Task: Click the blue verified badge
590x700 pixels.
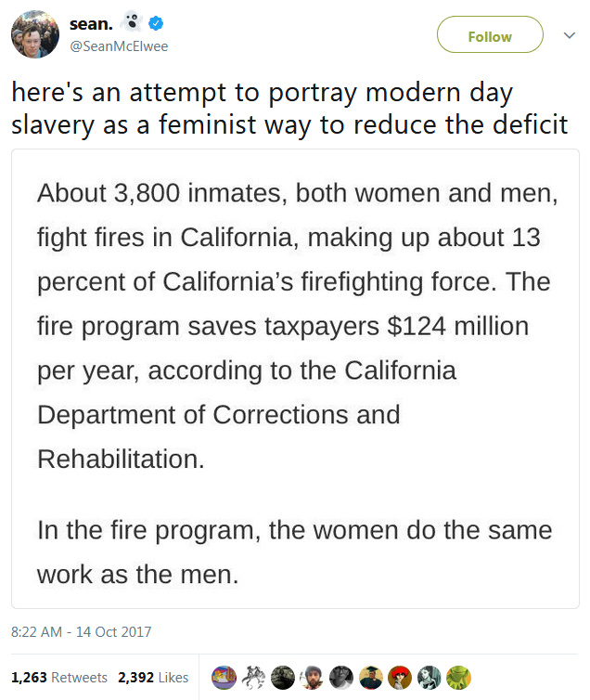Action: 156,23
